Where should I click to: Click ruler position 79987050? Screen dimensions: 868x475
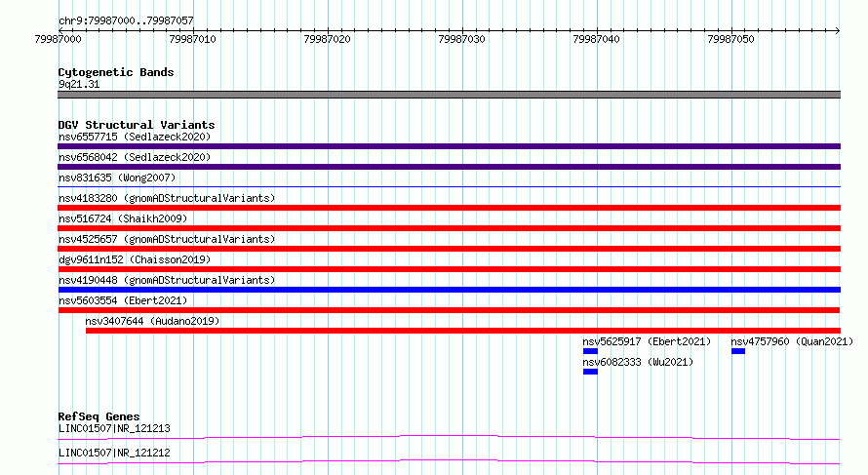coord(731,39)
